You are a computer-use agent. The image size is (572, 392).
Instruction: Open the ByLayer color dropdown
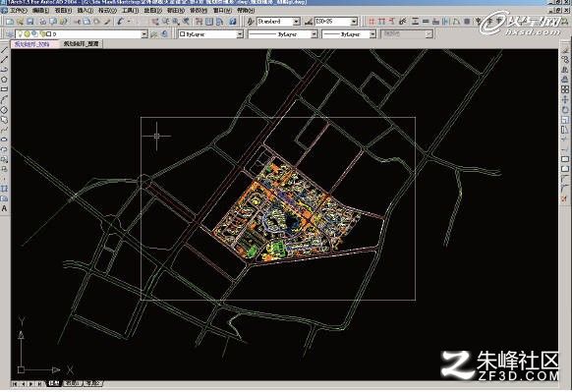(x=210, y=34)
